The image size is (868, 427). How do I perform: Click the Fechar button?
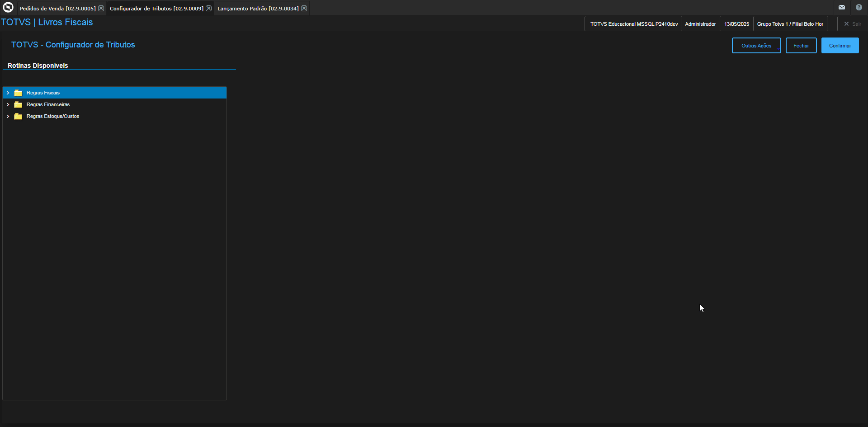(x=801, y=46)
